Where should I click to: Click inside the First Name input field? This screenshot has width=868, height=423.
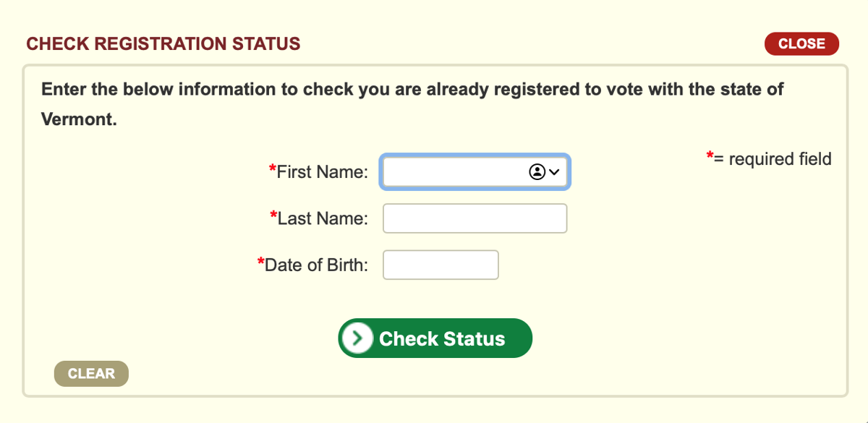click(456, 172)
